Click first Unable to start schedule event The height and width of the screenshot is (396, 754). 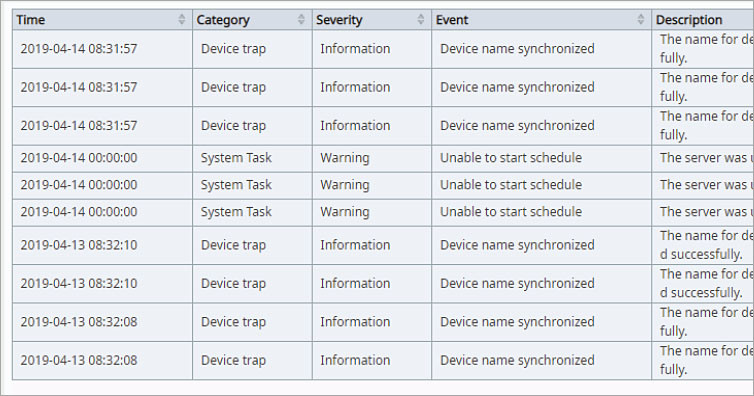tap(511, 158)
